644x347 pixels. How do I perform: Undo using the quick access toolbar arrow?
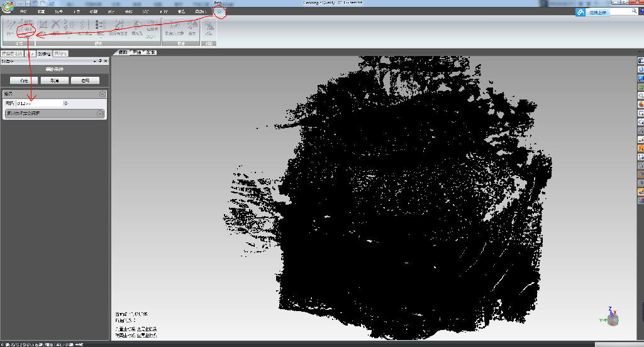click(35, 3)
